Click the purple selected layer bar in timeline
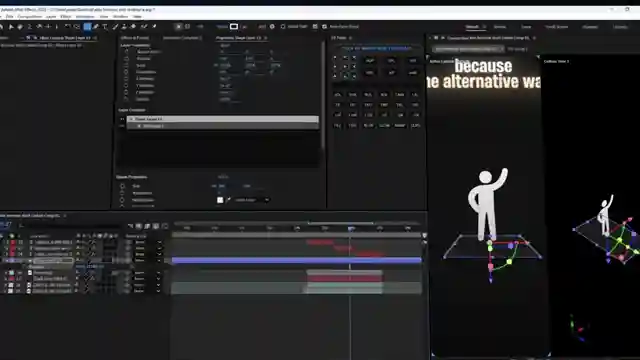The width and height of the screenshot is (640, 360). tap(296, 260)
